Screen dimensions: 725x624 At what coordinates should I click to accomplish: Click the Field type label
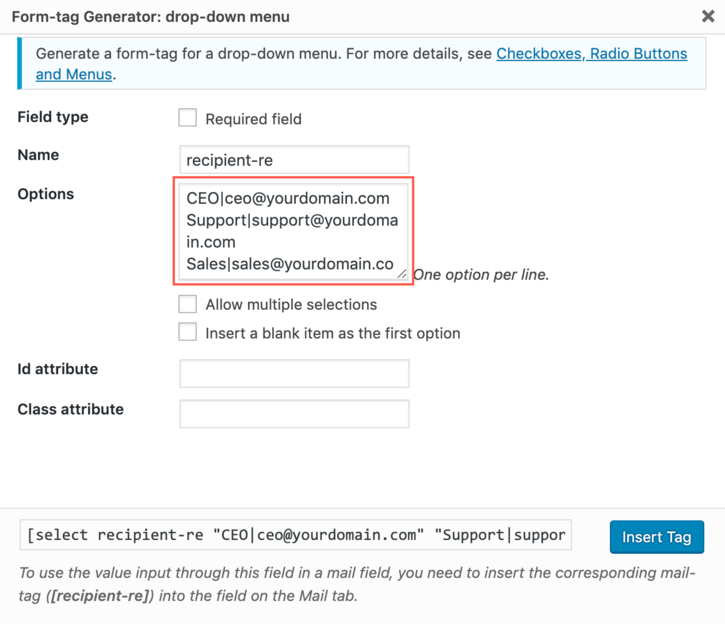coord(53,117)
